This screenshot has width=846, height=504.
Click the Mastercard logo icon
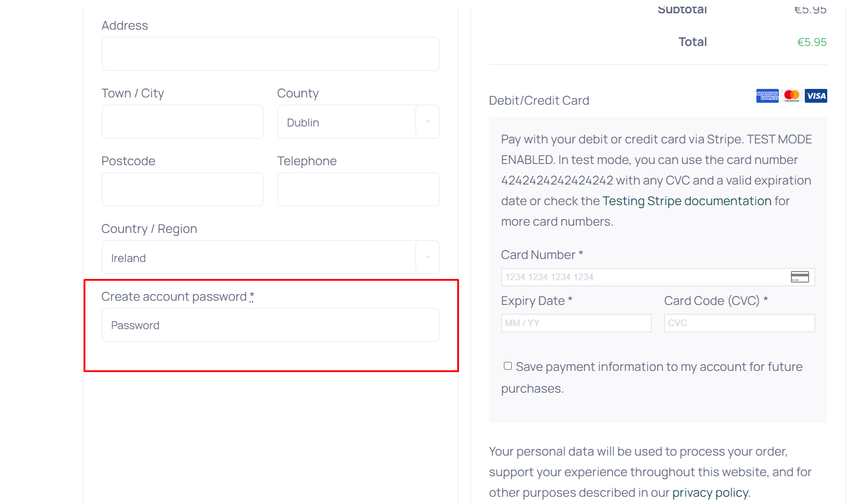pos(791,96)
